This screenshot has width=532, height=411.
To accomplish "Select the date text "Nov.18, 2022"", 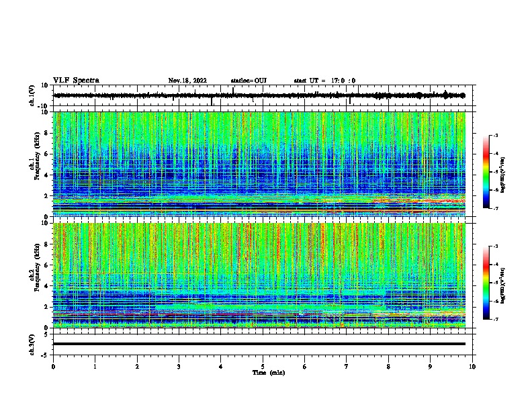I will coord(187,81).
